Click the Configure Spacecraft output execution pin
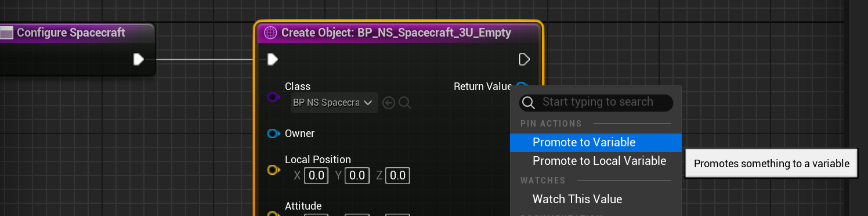Screen dimensions: 868x216 (x=138, y=59)
